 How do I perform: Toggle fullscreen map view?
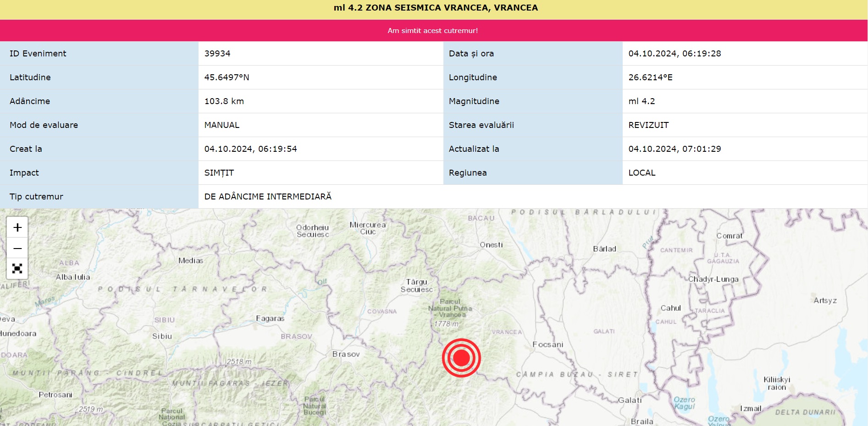click(x=17, y=269)
